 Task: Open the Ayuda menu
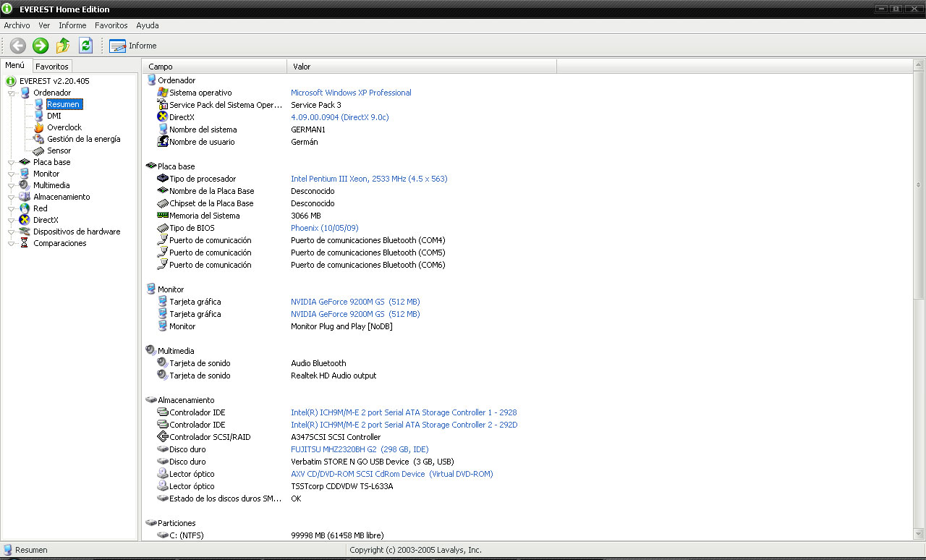[148, 25]
